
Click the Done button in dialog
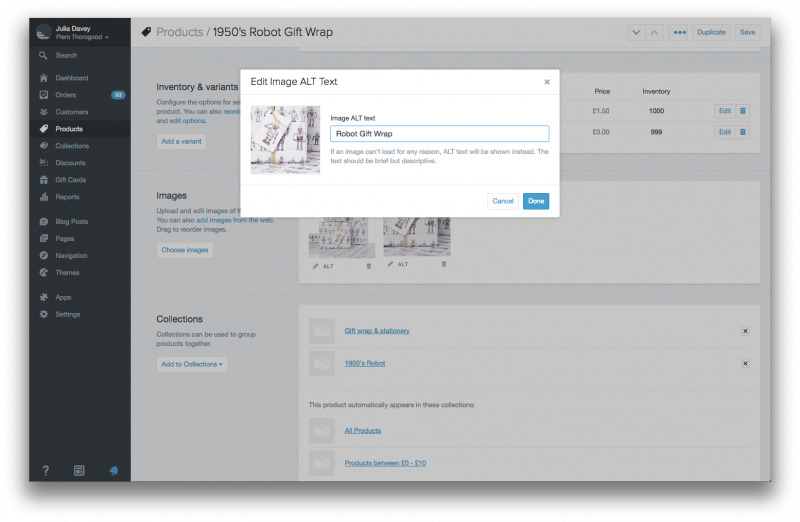[x=536, y=201]
